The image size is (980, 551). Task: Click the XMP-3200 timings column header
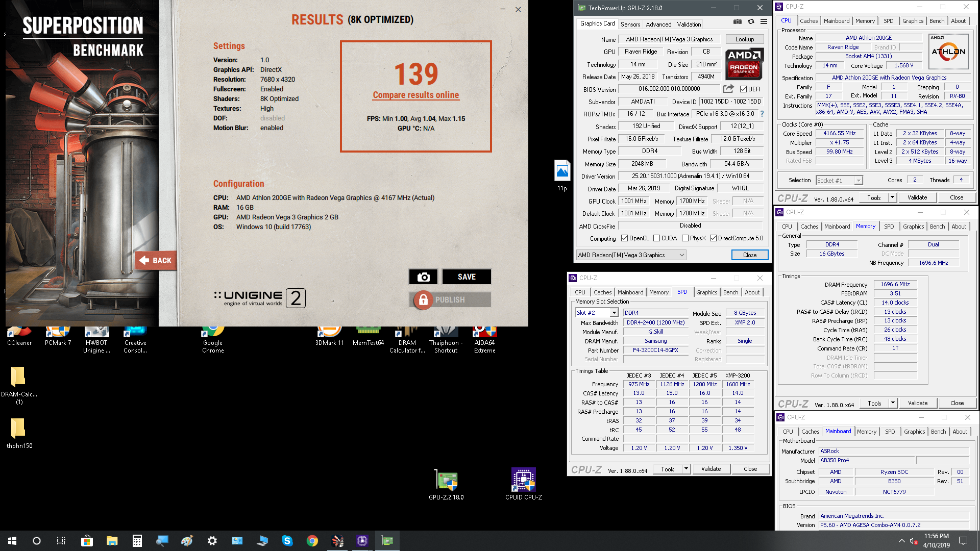[738, 375]
